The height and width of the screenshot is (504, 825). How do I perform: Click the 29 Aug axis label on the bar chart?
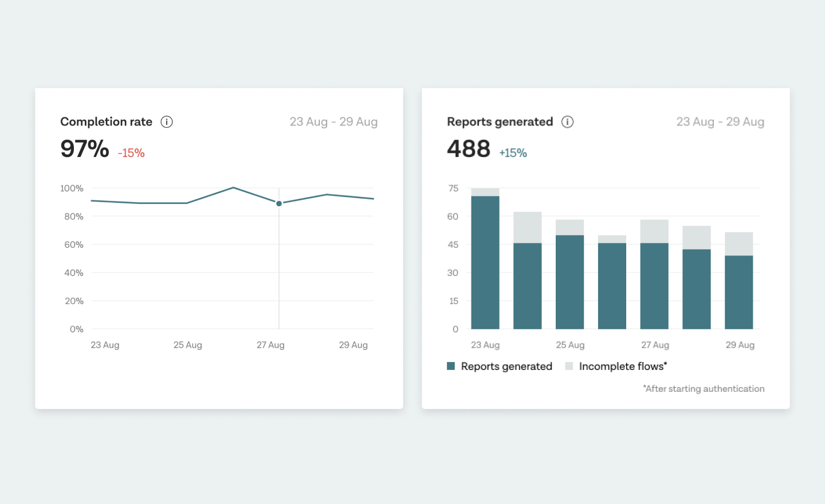click(740, 345)
